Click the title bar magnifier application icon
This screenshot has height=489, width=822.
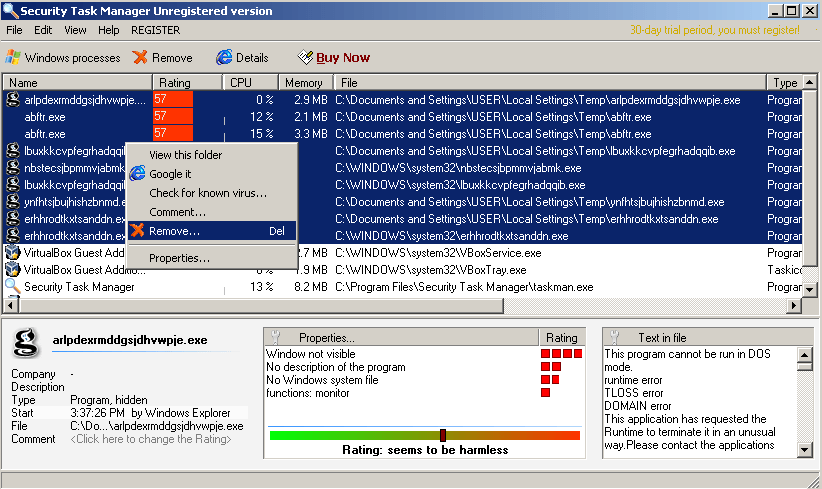[x=10, y=10]
